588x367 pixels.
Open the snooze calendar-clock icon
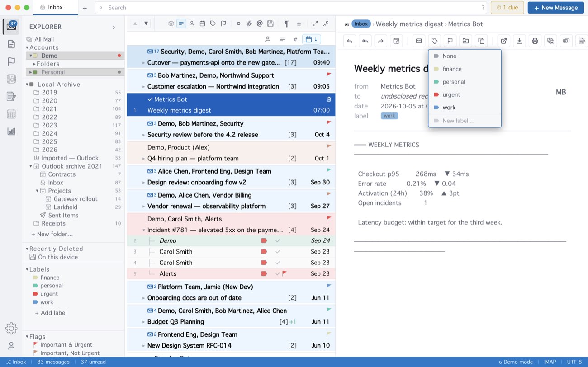[x=396, y=41]
